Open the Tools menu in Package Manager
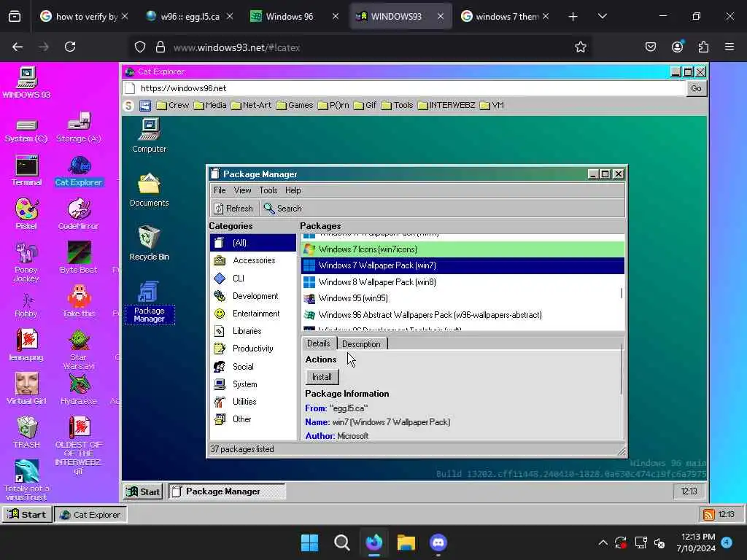Image resolution: width=747 pixels, height=560 pixels. point(268,190)
